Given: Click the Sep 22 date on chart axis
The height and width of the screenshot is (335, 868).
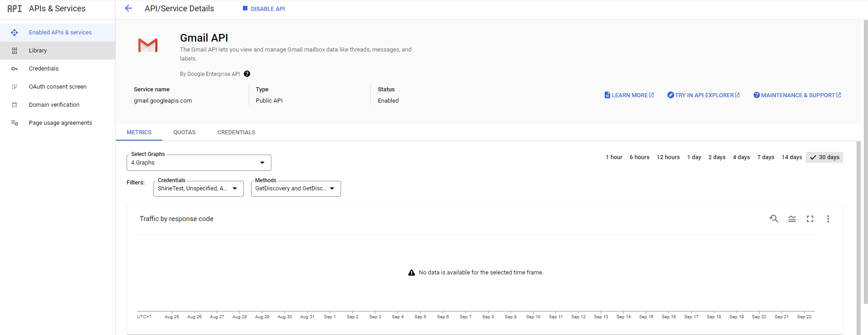Looking at the screenshot, I should tap(804, 317).
